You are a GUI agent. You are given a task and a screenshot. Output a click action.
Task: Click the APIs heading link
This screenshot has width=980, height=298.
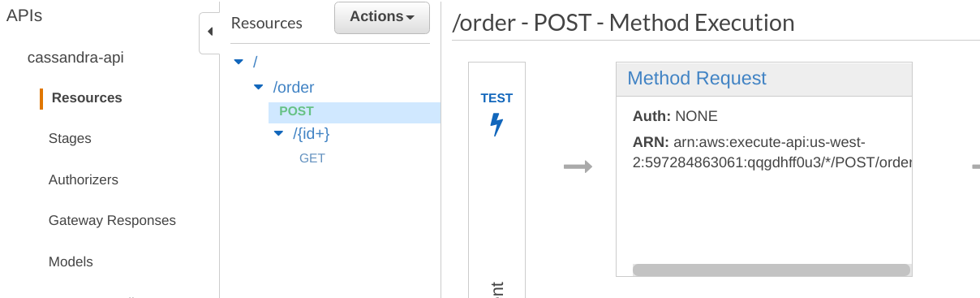pos(24,15)
